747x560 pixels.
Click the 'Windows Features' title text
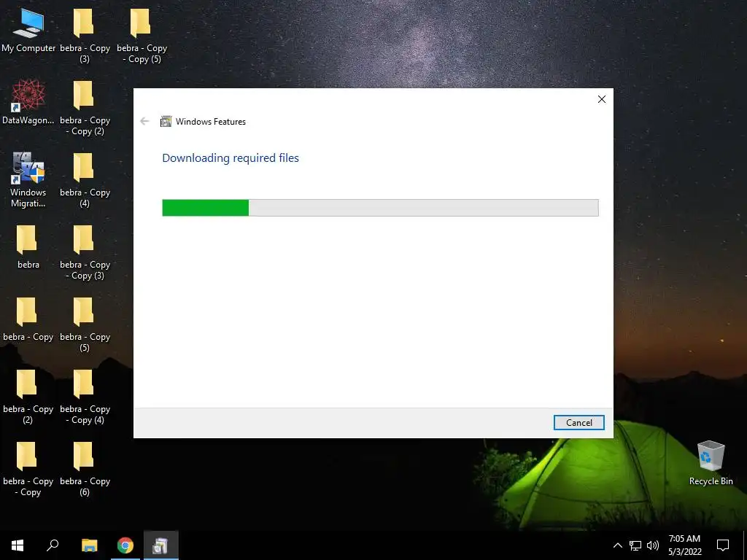pos(211,122)
